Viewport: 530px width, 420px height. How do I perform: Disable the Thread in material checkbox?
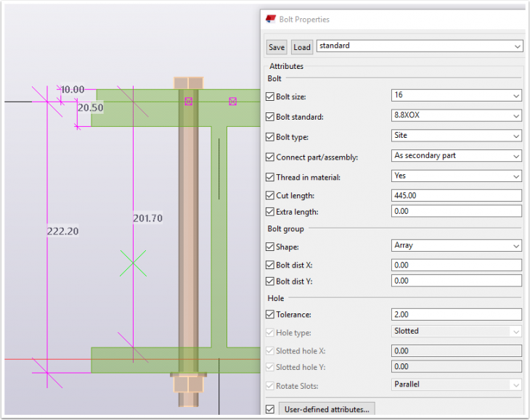271,176
